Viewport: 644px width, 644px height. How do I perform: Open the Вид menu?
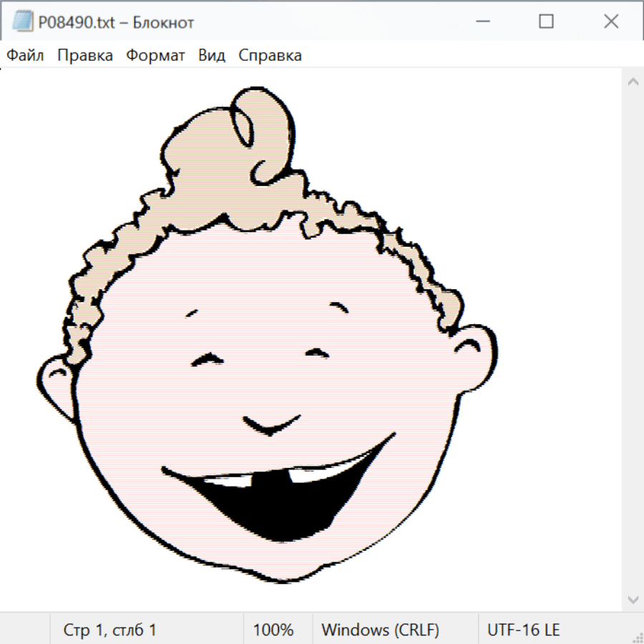[x=211, y=56]
